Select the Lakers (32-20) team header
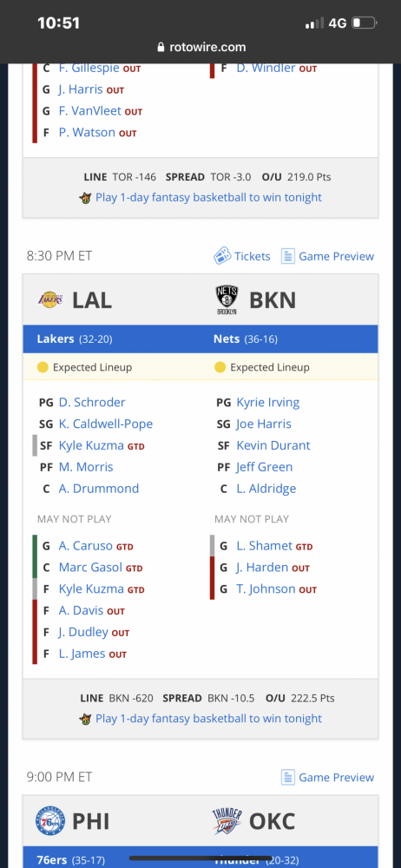The image size is (401, 868). 75,339
